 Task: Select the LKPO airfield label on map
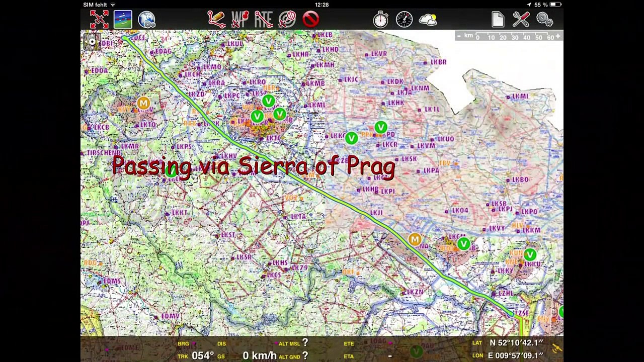click(x=530, y=212)
